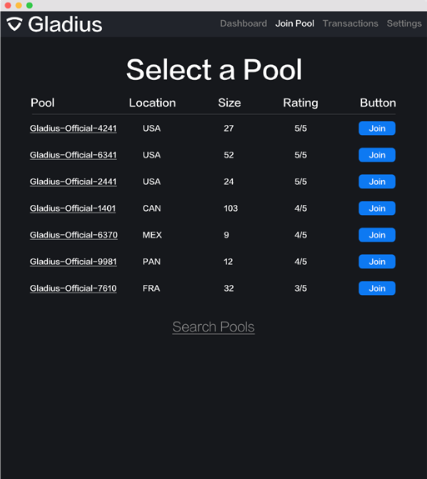427x479 pixels.
Task: Open the Dashboard tab
Action: click(x=243, y=24)
